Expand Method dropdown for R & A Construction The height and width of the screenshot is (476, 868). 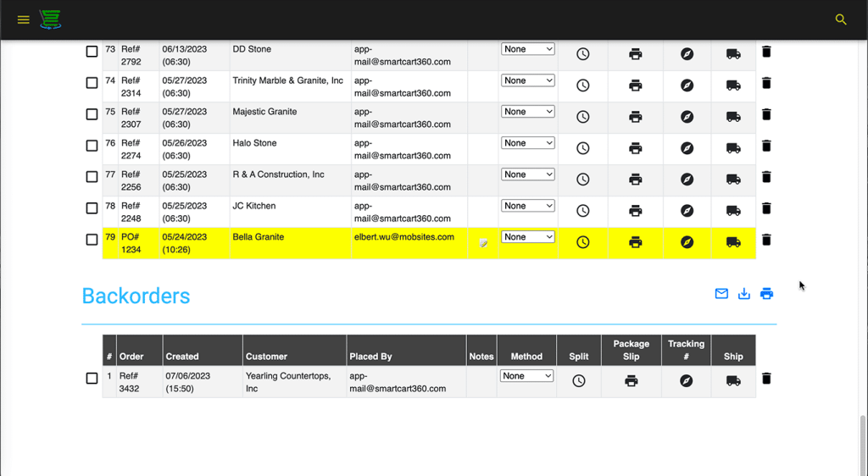527,174
